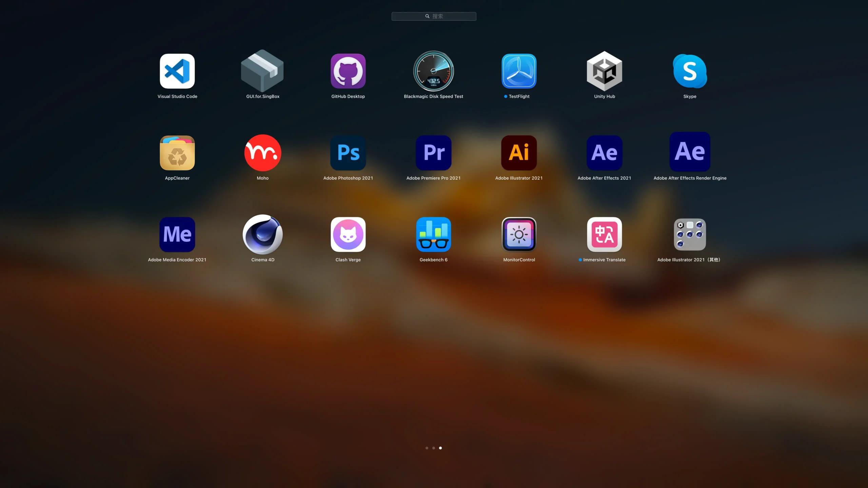The height and width of the screenshot is (488, 868).
Task: Open Clash Verge cat icon
Action: pos(348,235)
